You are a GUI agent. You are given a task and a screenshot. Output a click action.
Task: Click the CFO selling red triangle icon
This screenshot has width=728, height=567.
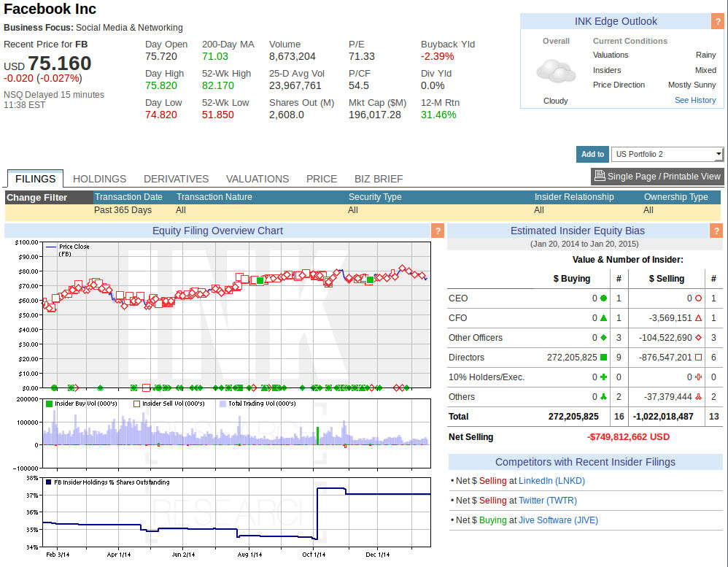click(x=698, y=318)
